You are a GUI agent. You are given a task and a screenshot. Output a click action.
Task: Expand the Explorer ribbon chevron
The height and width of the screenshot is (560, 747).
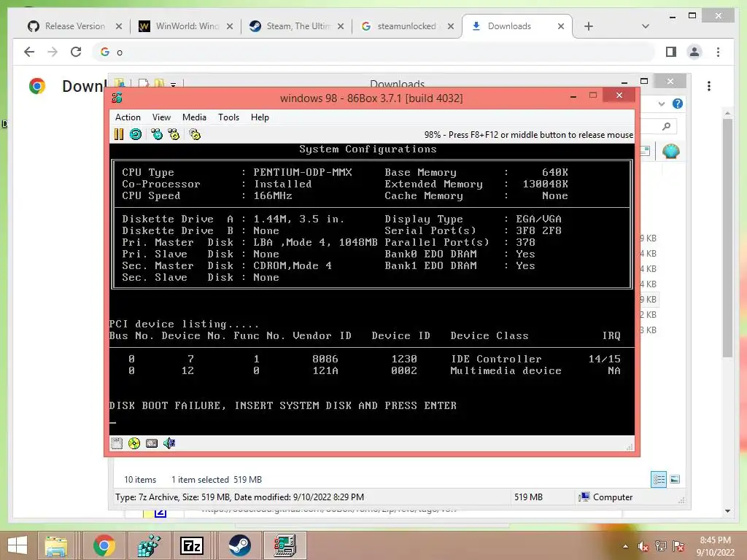661,104
